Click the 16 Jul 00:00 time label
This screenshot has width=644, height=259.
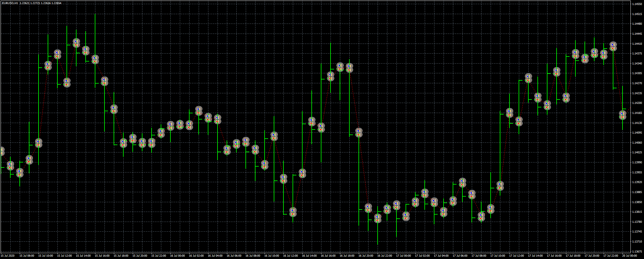coord(177,256)
